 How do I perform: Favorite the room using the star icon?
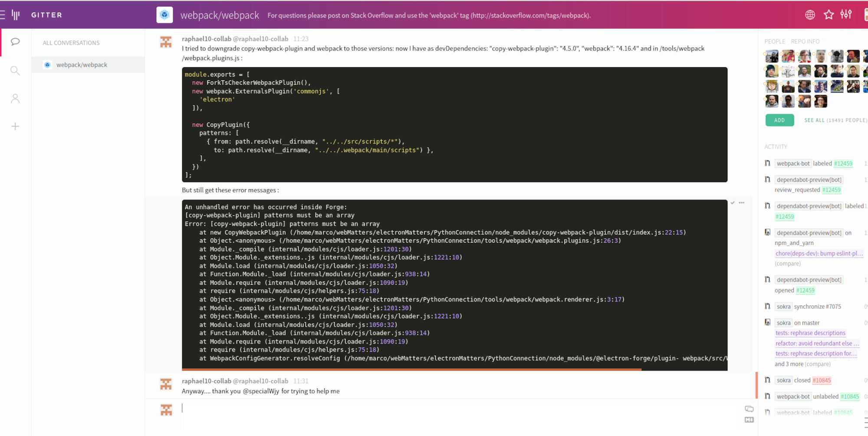[829, 14]
